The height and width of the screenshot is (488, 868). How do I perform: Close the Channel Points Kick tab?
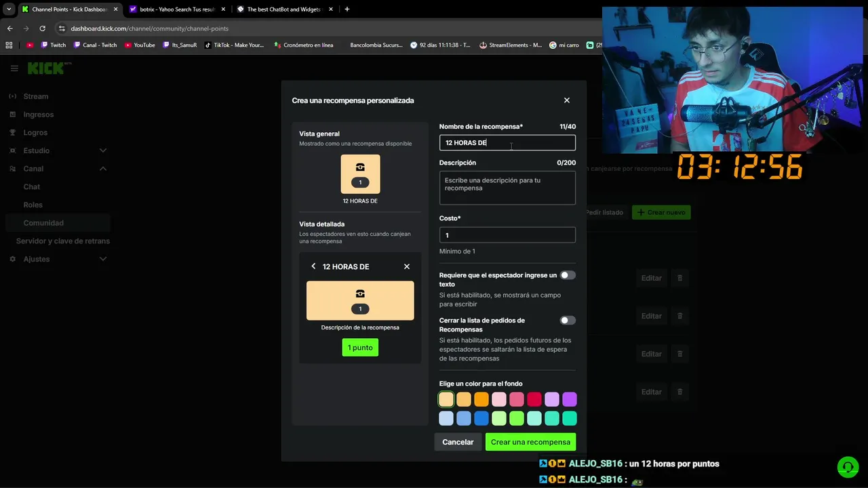point(115,9)
